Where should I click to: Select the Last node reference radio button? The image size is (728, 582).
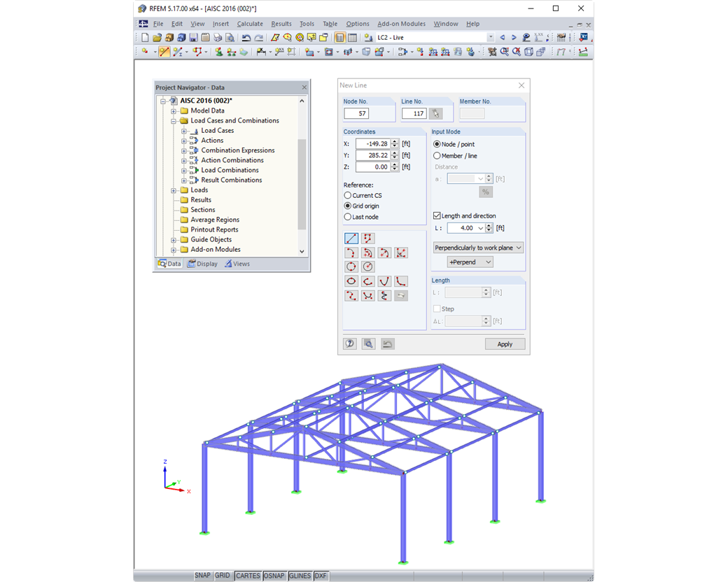tap(348, 216)
